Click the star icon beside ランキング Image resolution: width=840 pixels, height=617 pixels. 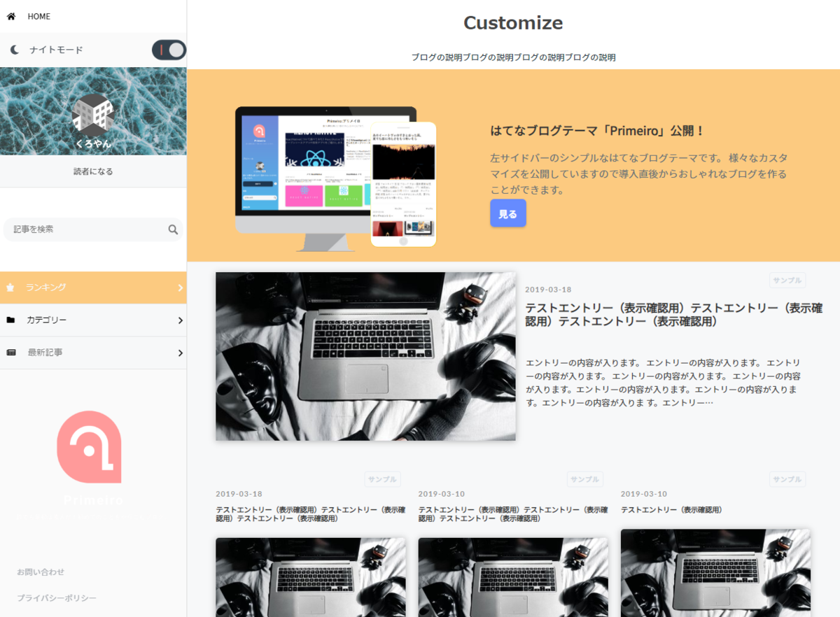click(x=10, y=288)
